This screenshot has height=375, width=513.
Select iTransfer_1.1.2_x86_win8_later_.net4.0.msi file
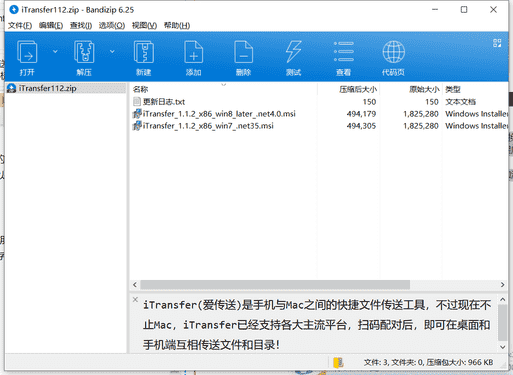click(319, 114)
